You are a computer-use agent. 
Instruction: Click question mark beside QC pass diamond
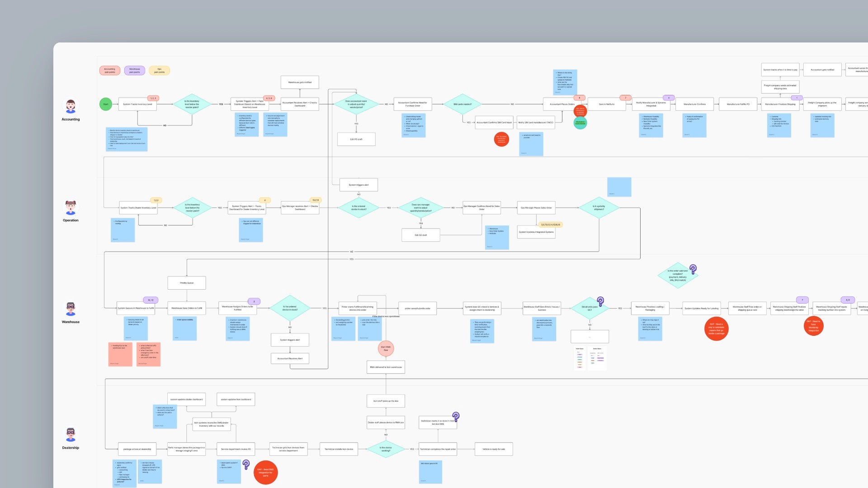pyautogui.click(x=600, y=301)
